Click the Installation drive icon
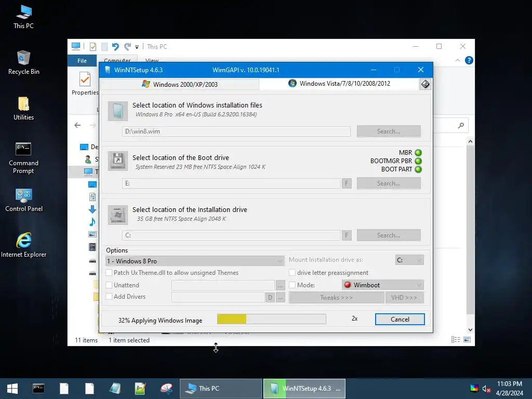The image size is (532, 399). click(x=118, y=215)
